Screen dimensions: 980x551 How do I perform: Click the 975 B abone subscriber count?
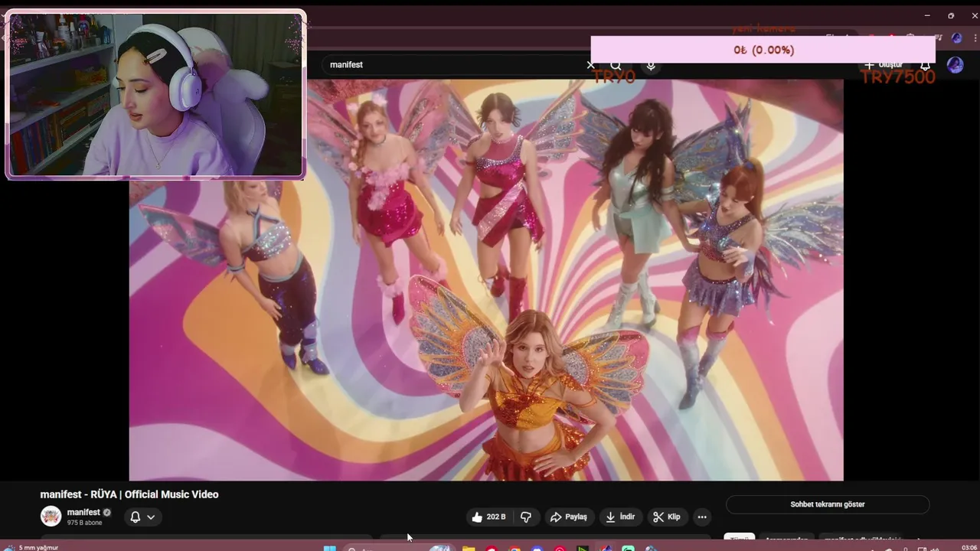(84, 523)
